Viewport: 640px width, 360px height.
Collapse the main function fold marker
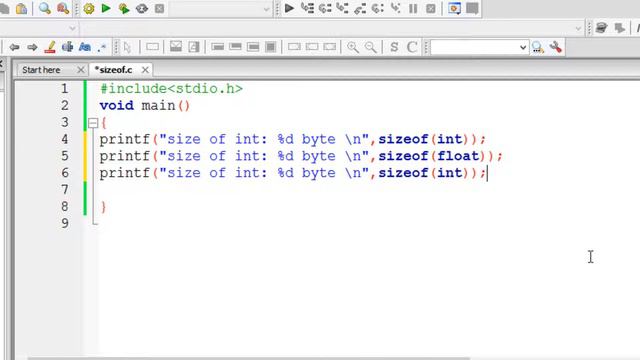[93, 122]
